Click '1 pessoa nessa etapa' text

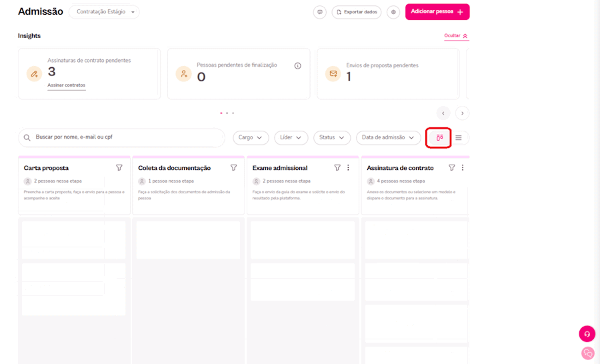point(171,181)
